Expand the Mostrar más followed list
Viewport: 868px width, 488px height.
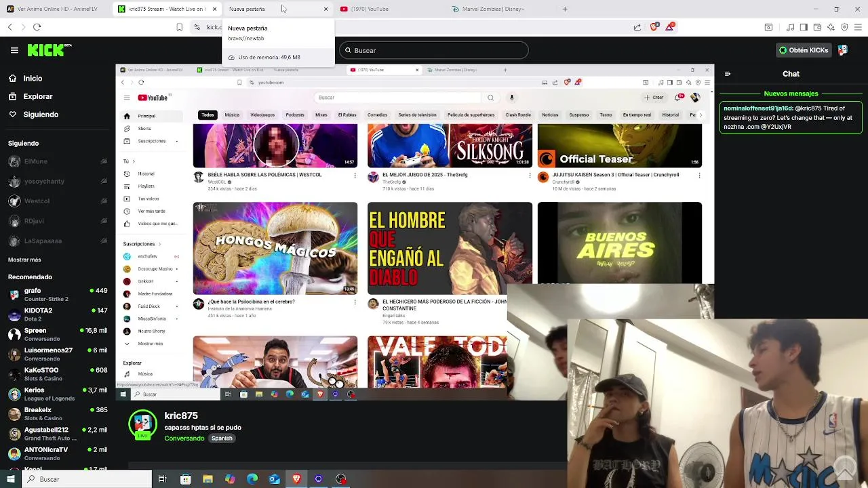tap(24, 260)
